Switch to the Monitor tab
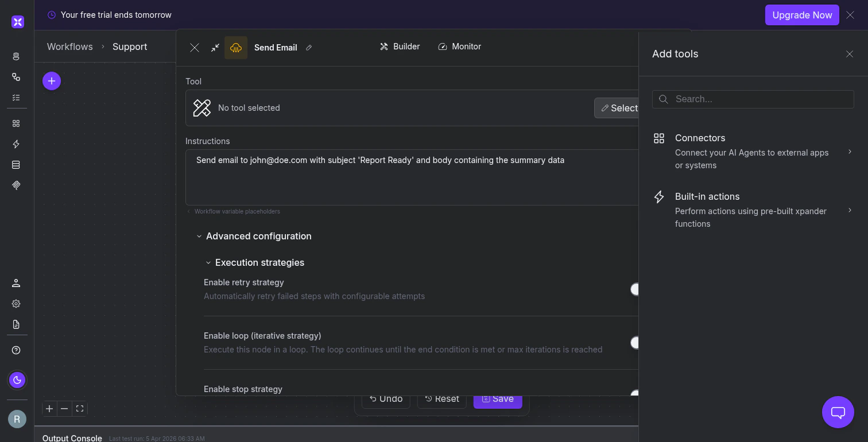This screenshot has height=442, width=868. (x=459, y=46)
